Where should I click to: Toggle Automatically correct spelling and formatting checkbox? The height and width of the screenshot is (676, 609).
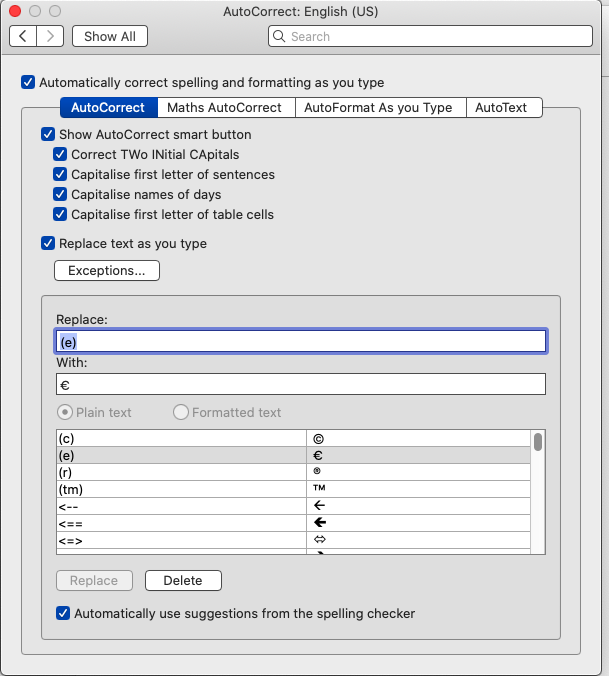click(x=28, y=82)
